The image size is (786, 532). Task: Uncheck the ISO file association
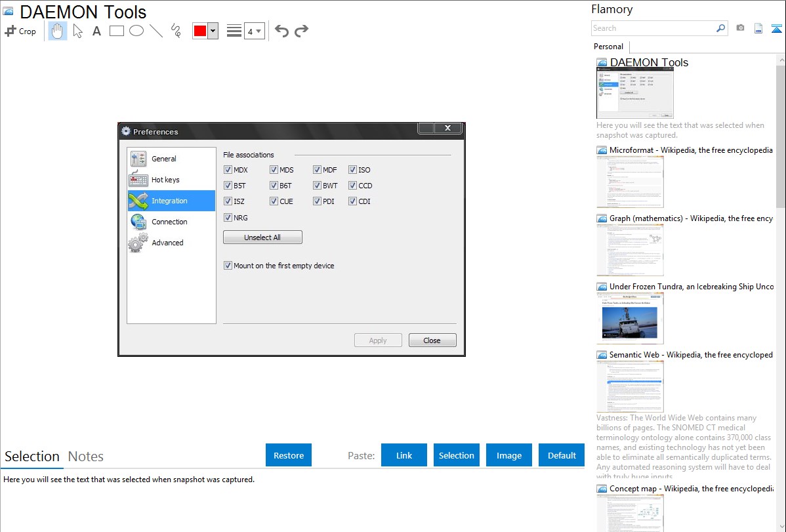click(353, 170)
